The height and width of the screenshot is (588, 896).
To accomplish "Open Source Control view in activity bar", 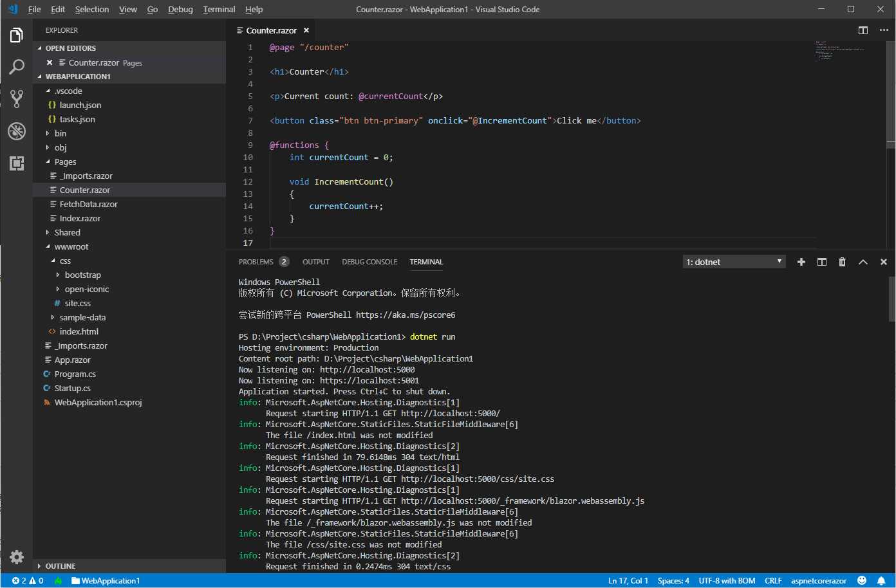I will click(17, 99).
